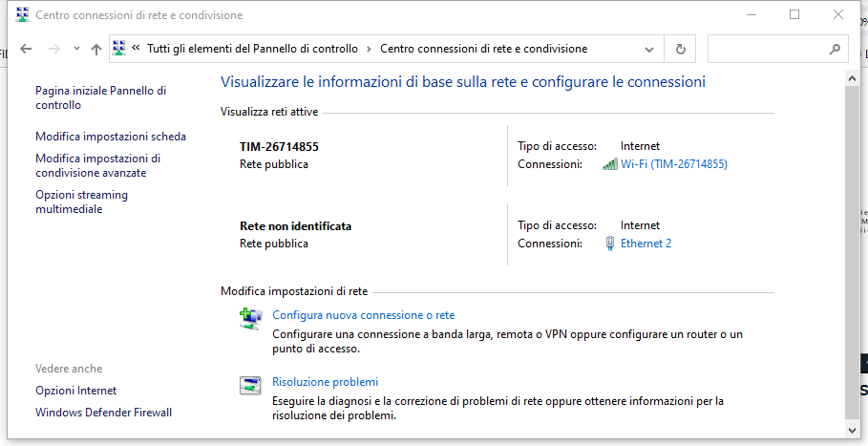Viewport: 868px width, 446px height.
Task: Select the Tutti gli elementi del Pannello breadcrumb
Action: [x=252, y=49]
